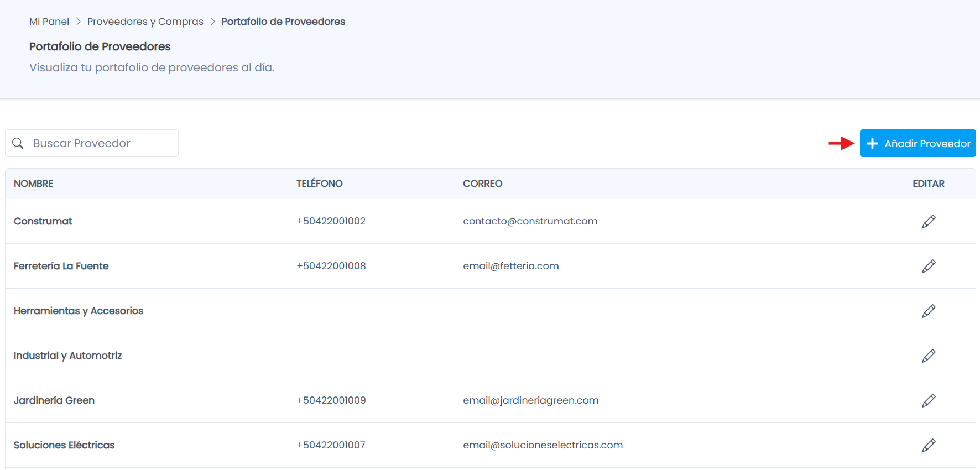Click phone number +50422001002
Viewport: 980px width, 470px height.
tap(331, 221)
